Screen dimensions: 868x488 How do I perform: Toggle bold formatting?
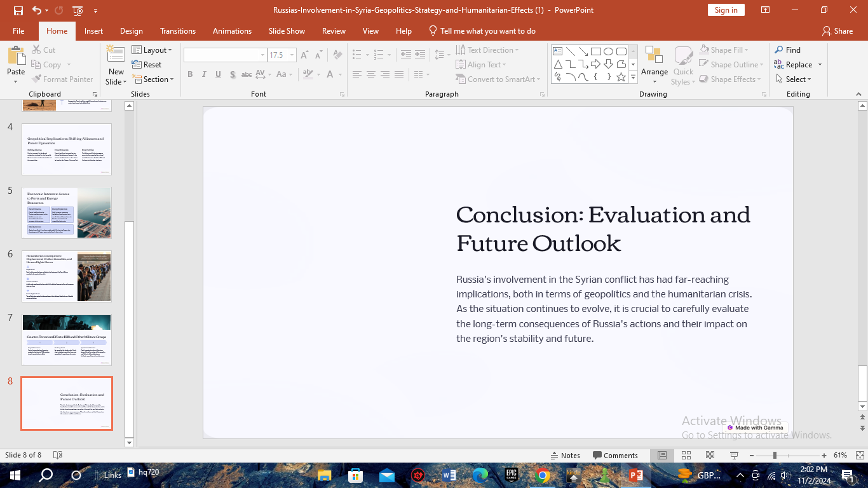pos(190,74)
